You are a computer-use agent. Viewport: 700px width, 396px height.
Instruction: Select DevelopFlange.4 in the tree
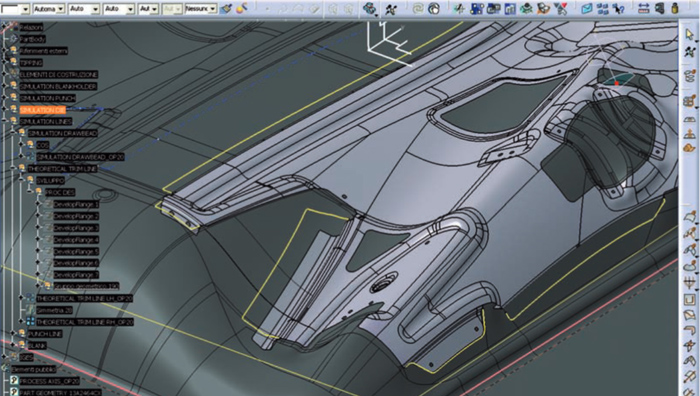76,240
